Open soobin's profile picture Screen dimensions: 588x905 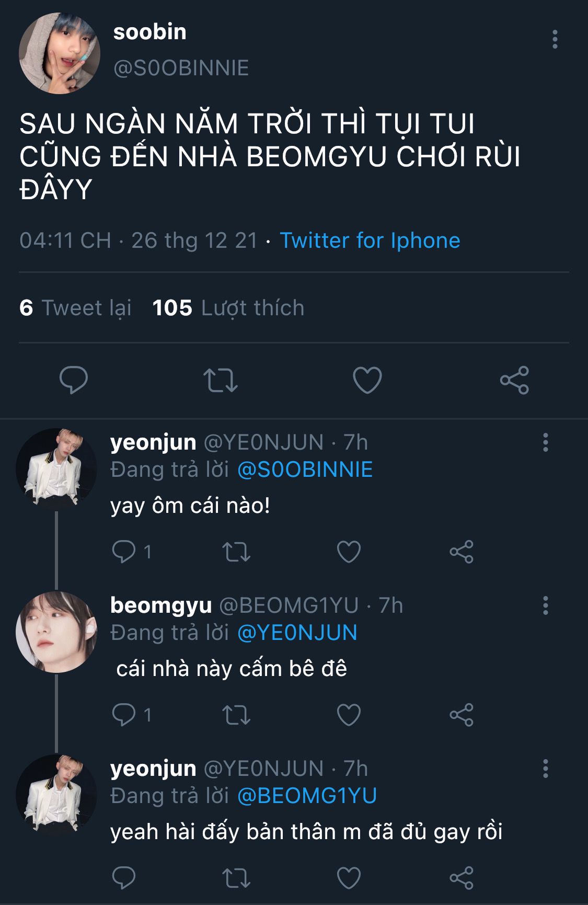click(x=59, y=53)
